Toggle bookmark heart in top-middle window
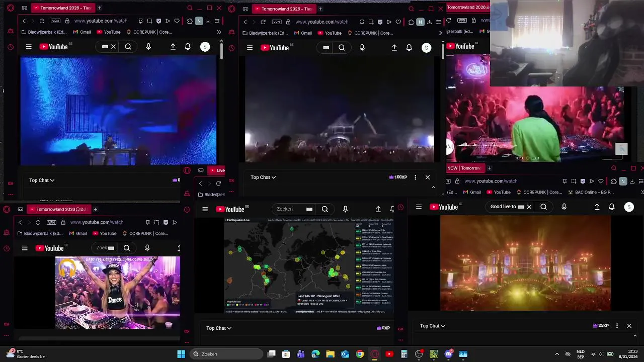644x362 pixels. pos(398,22)
